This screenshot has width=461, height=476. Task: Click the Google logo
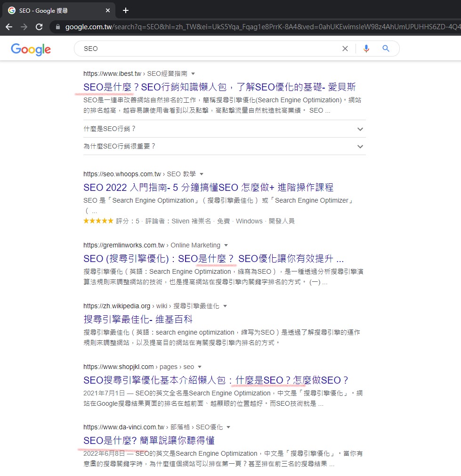coord(30,49)
